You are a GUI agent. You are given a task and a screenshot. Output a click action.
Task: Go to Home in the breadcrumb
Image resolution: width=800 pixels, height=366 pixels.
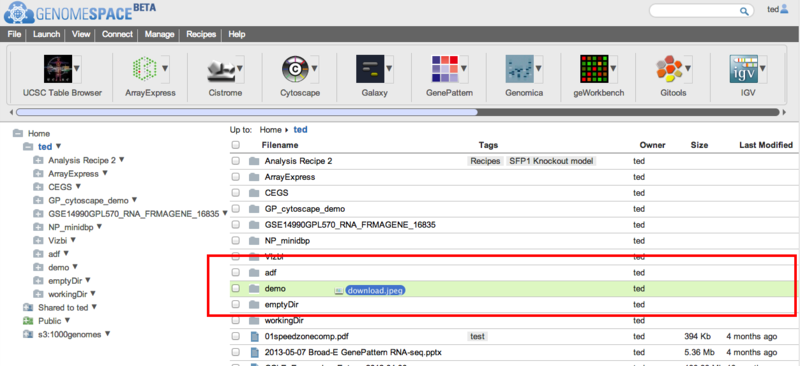(x=270, y=130)
